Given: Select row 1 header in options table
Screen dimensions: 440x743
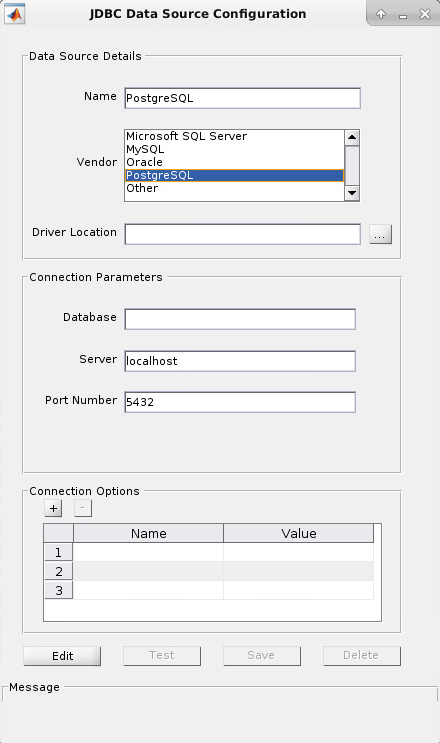Looking at the screenshot, I should point(59,553).
